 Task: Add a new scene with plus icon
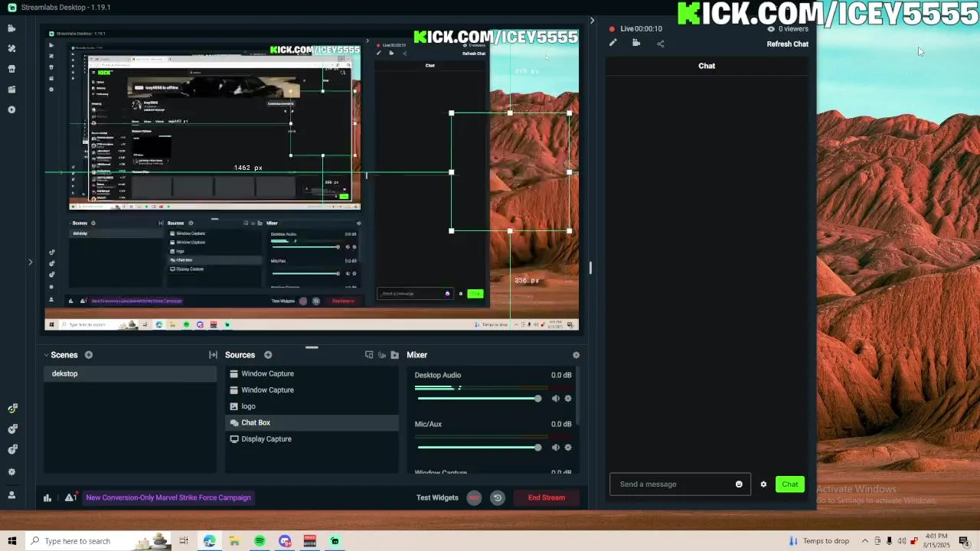(x=89, y=355)
